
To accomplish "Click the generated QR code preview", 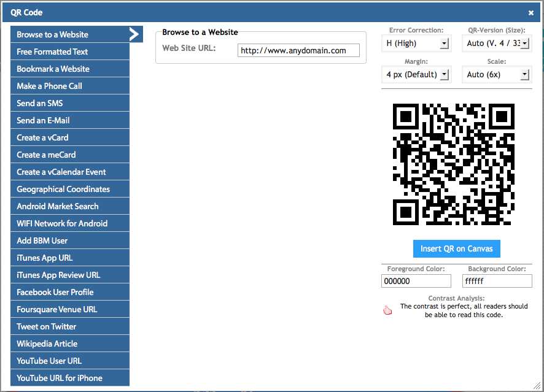I will tap(454, 164).
